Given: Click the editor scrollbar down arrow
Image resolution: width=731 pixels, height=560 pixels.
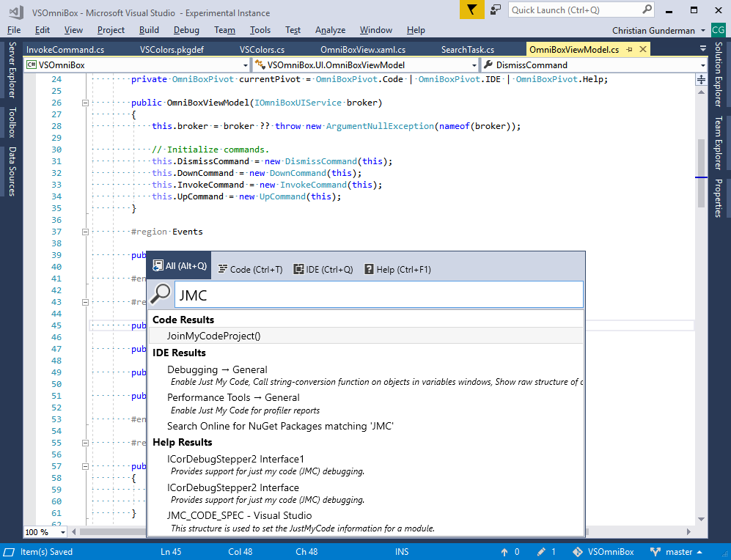Looking at the screenshot, I should click(701, 519).
